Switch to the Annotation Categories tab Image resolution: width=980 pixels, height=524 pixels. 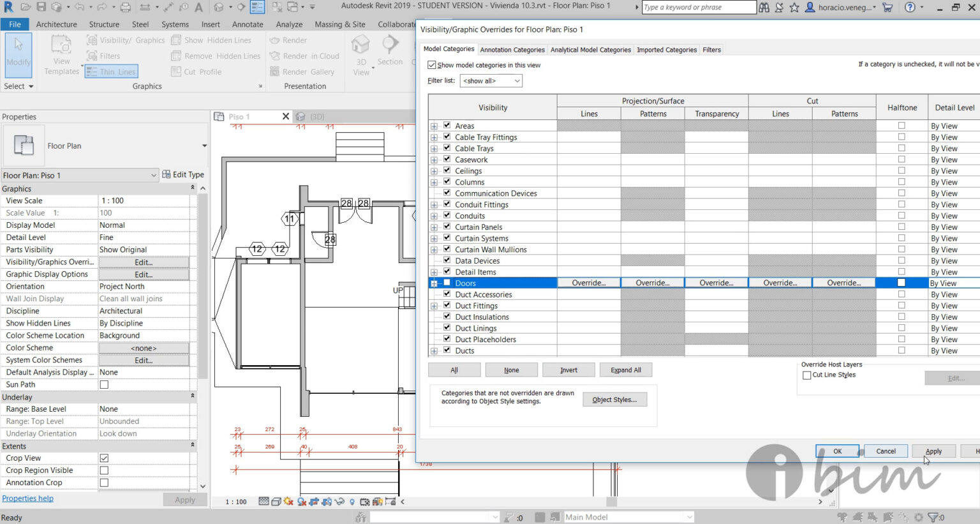(x=512, y=50)
